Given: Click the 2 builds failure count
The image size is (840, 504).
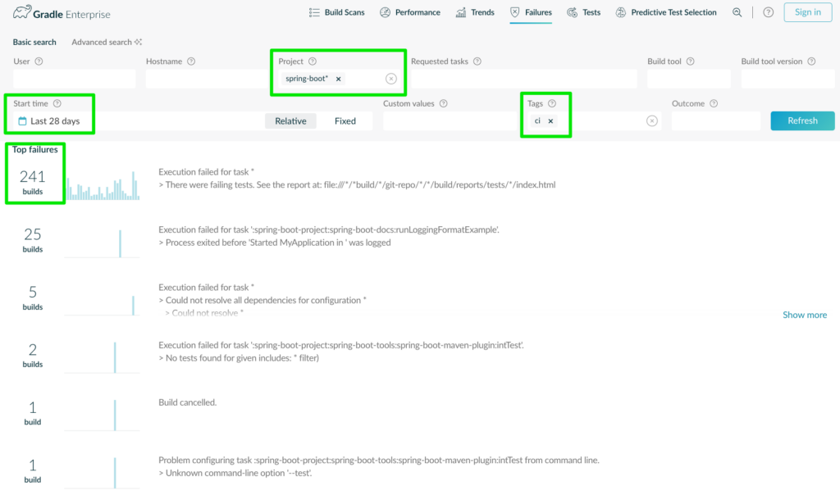Looking at the screenshot, I should pyautogui.click(x=33, y=356).
